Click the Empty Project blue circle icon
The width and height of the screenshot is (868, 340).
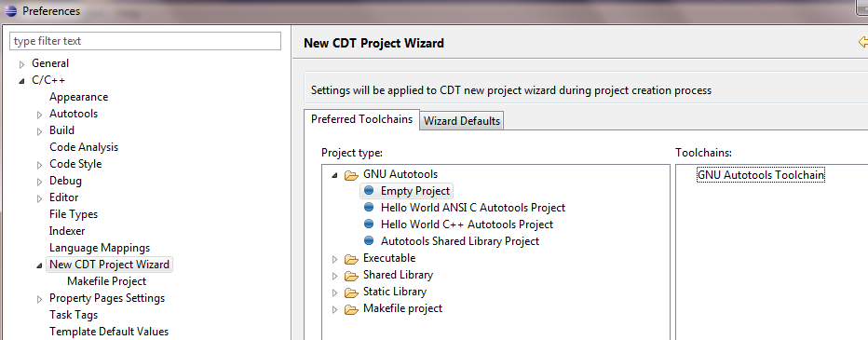coord(369,191)
